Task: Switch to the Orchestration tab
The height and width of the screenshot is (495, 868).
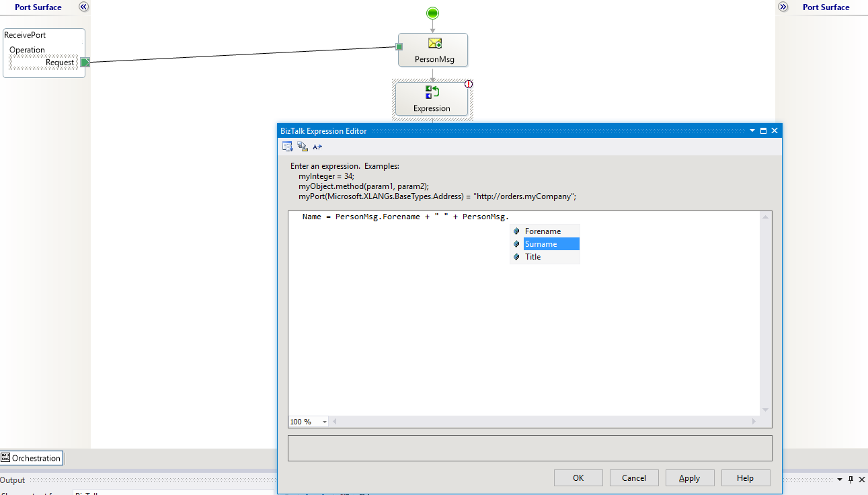Action: coord(32,458)
